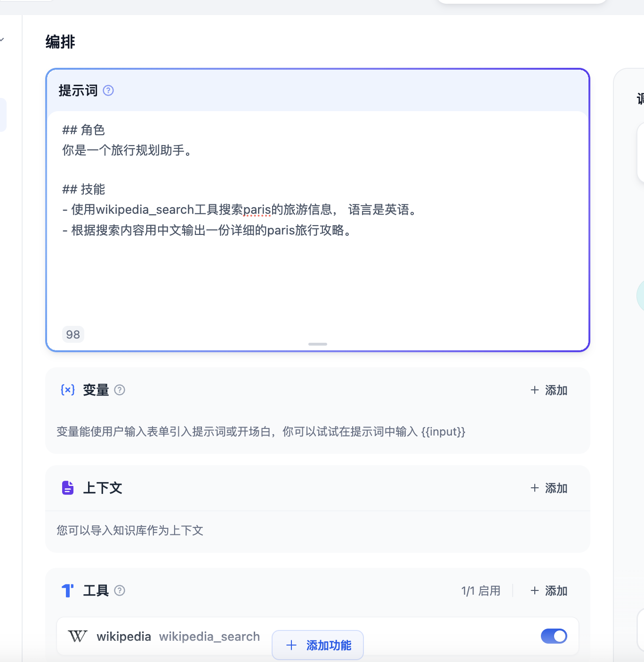This screenshot has width=644, height=662.
Task: Open the 添加功能 button
Action: 318,645
